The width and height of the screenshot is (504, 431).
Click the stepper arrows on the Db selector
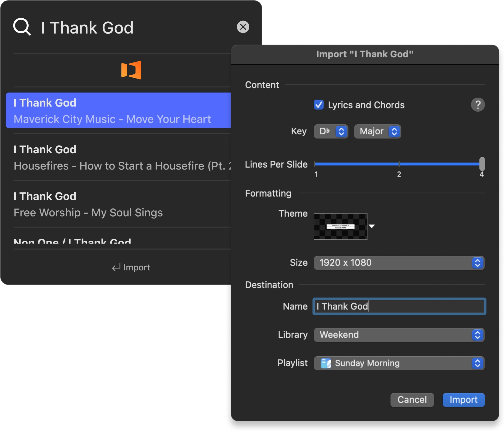341,131
